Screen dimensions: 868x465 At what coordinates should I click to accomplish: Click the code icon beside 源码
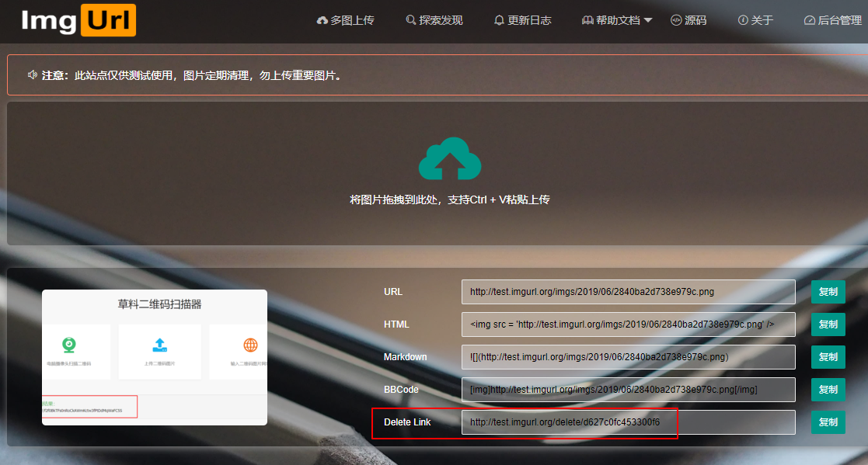coord(676,20)
